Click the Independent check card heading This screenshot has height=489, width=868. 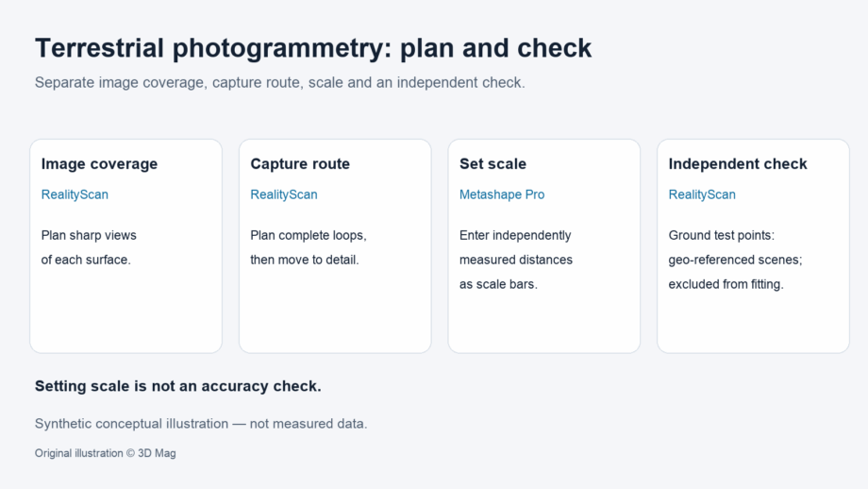pos(738,164)
